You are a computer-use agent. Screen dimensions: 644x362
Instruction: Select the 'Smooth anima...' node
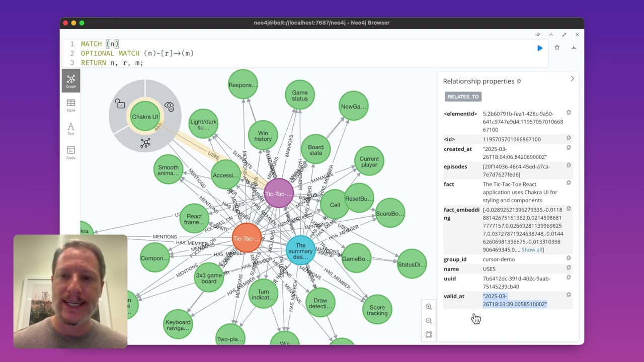[x=168, y=170]
